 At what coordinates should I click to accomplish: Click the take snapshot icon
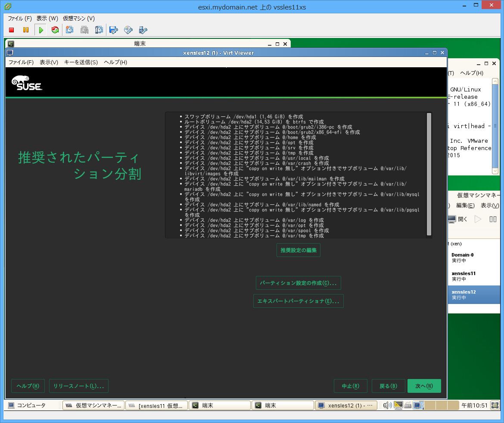coord(70,30)
